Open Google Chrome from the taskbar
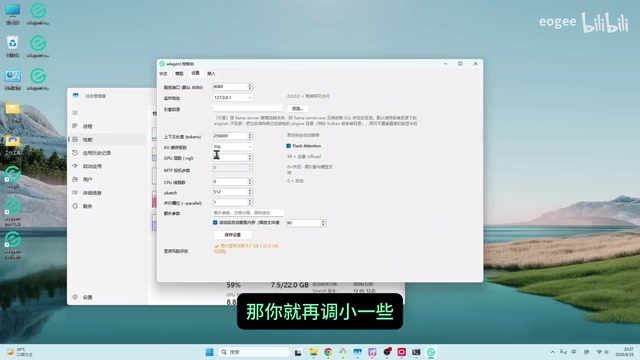Screen dimensions: 640x360 [328, 352]
